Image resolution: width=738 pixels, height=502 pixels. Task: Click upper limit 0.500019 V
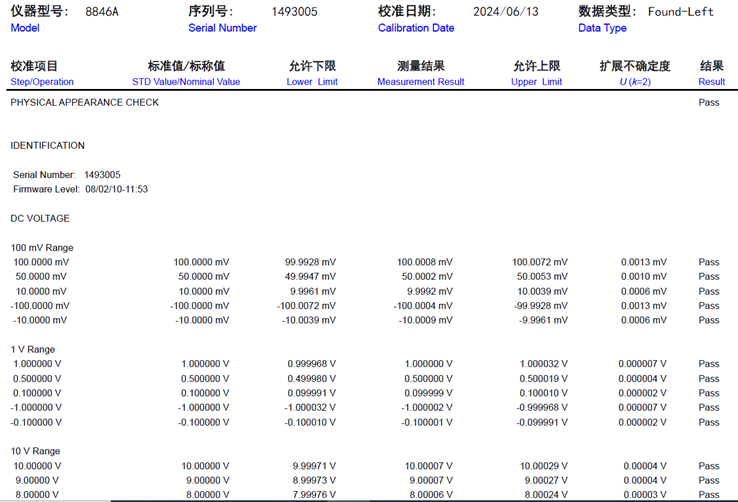coord(544,379)
